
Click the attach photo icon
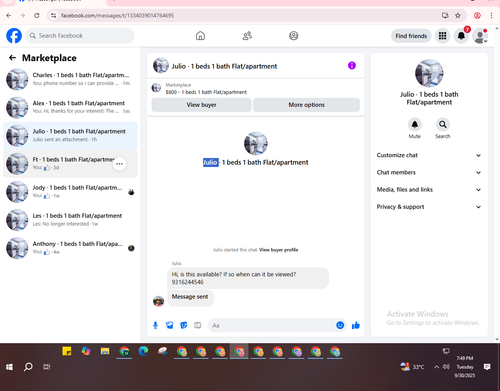pos(170,325)
